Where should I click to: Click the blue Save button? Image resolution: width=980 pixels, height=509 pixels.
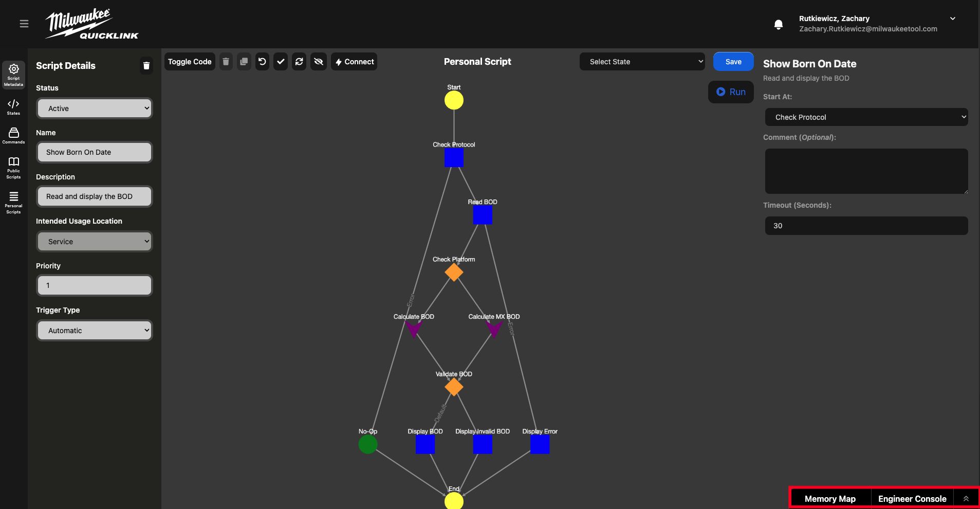[x=733, y=62]
